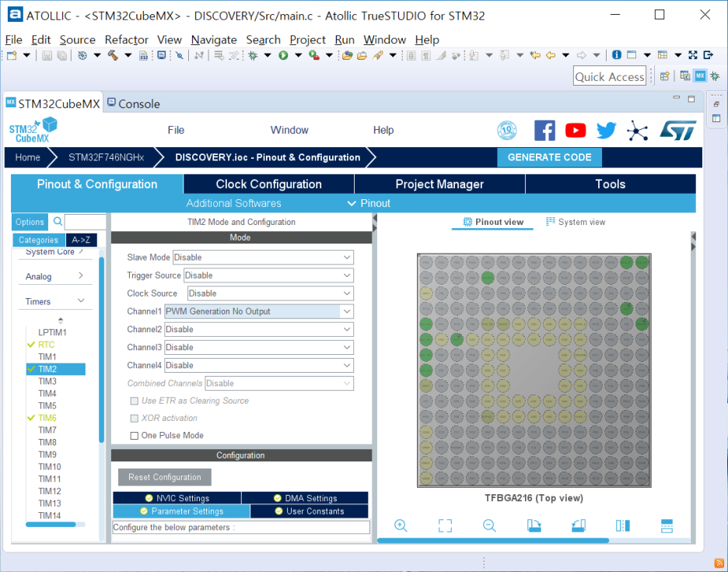Click the yellow Back navigation arrow
This screenshot has width=728, height=572.
point(551,55)
